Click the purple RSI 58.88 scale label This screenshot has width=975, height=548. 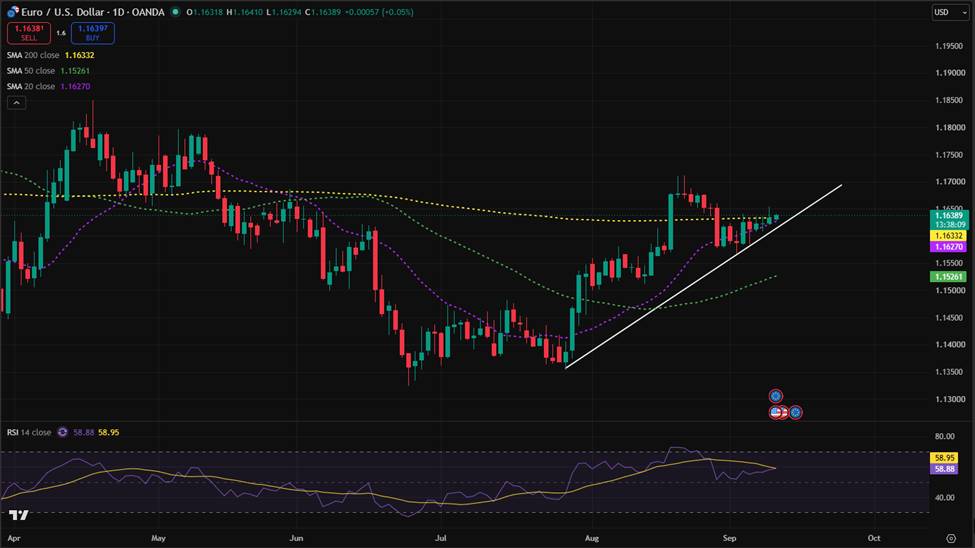[x=944, y=469]
